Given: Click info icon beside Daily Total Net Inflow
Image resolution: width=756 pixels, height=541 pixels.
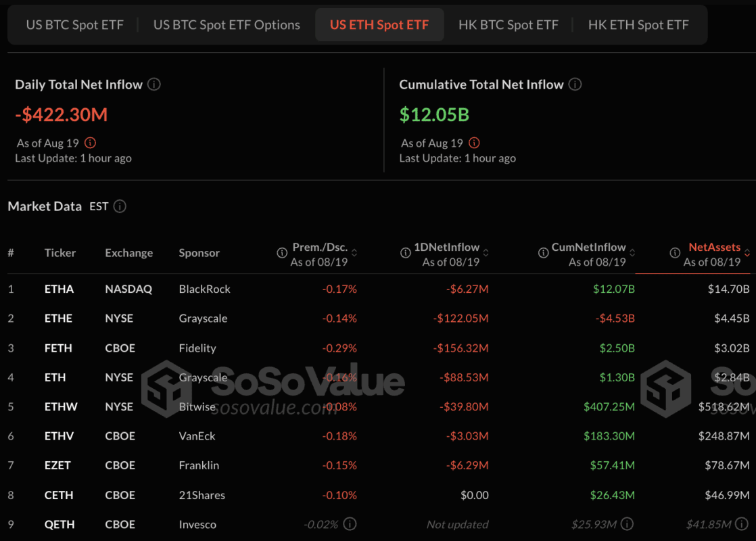Looking at the screenshot, I should [153, 85].
